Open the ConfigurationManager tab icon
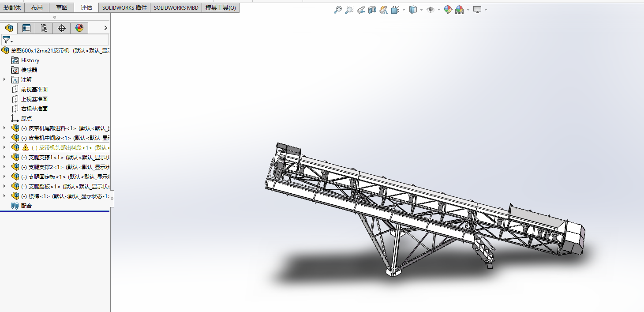The height and width of the screenshot is (312, 644). pos(44,28)
